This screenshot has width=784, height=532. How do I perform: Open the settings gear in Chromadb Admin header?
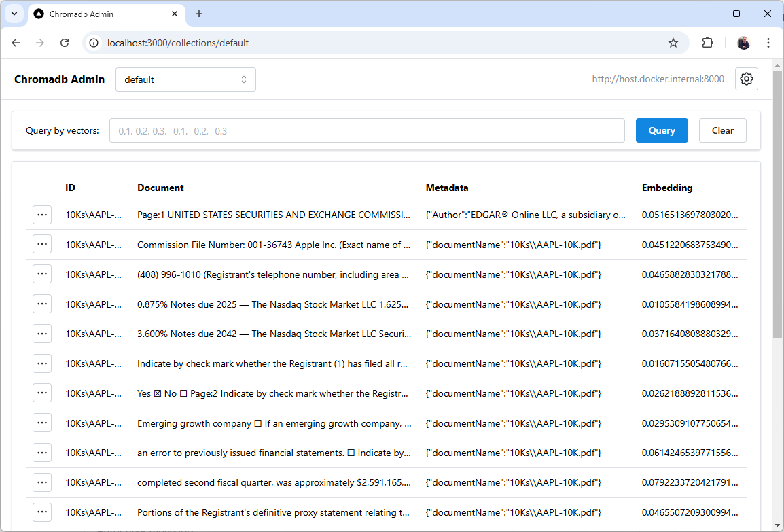click(747, 79)
